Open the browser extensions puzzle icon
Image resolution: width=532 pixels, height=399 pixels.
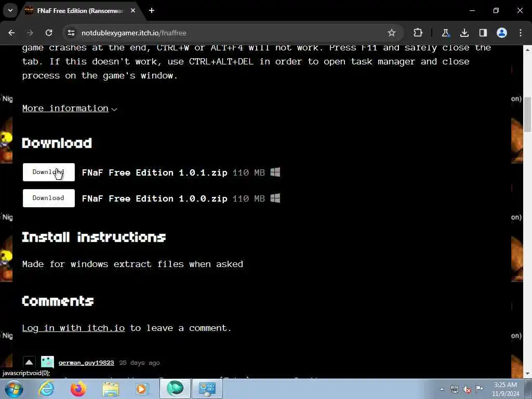coord(418,33)
